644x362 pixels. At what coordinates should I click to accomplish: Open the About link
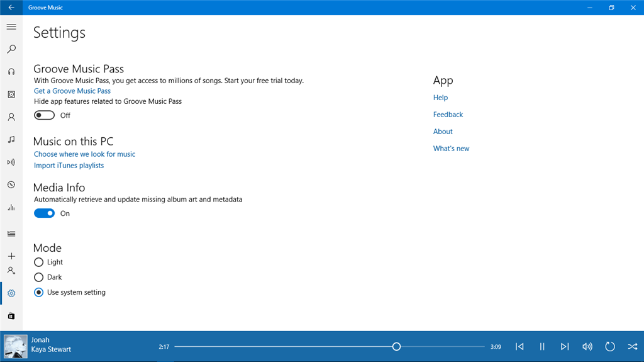click(x=443, y=131)
